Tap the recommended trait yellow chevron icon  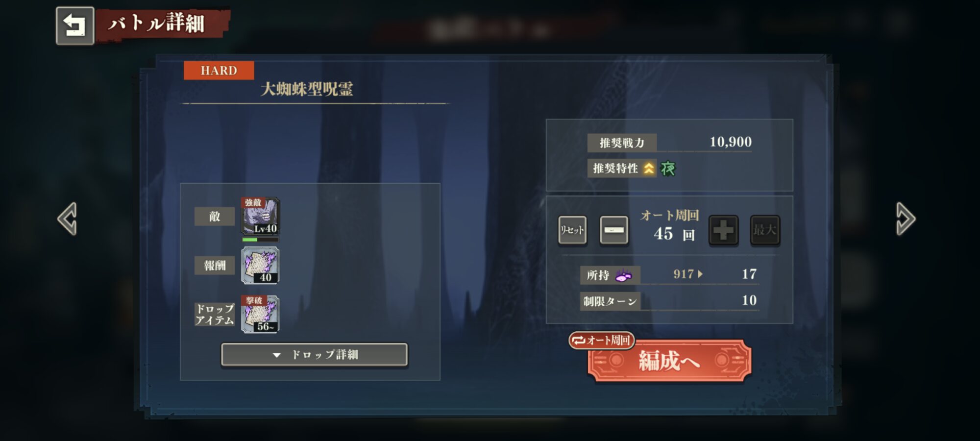pos(649,169)
